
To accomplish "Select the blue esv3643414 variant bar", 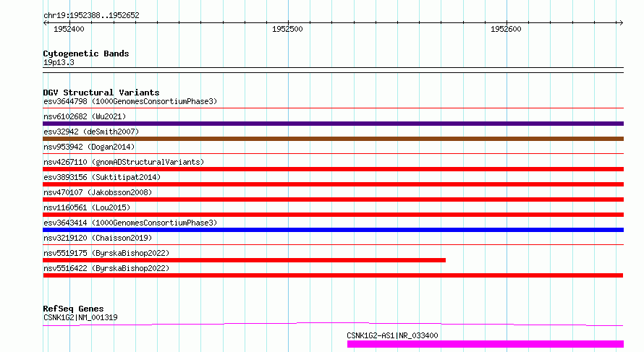I will tap(333, 230).
